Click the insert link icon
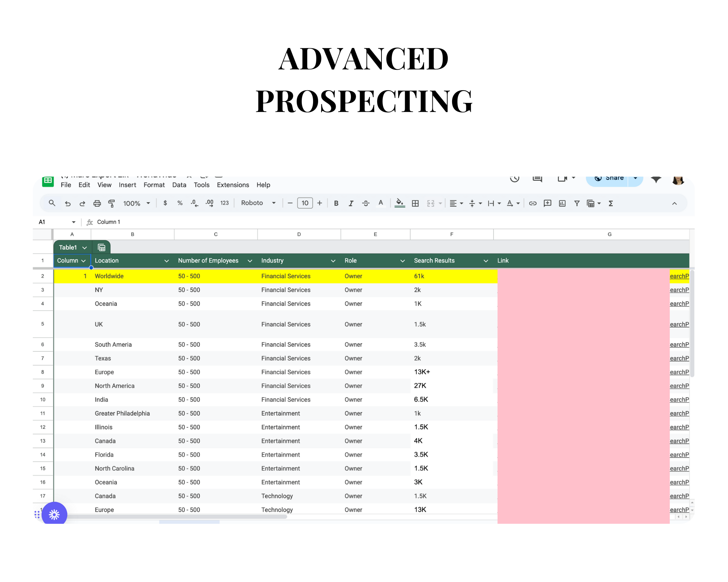The width and height of the screenshot is (728, 582). click(x=533, y=203)
